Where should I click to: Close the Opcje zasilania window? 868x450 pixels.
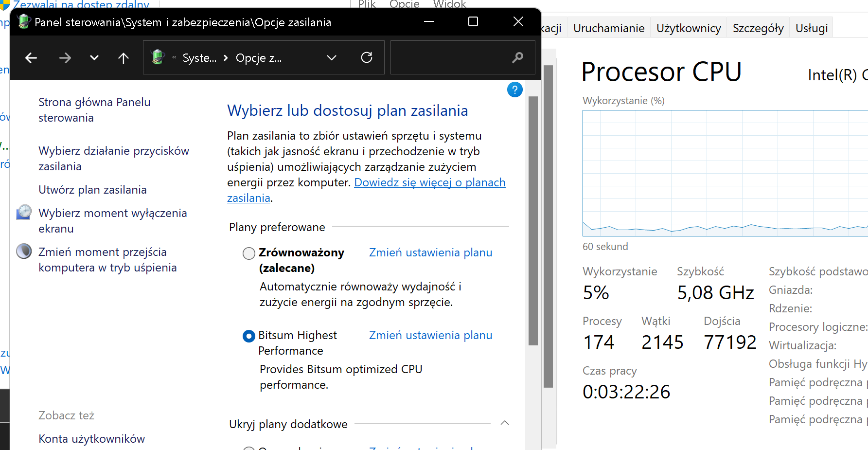518,21
